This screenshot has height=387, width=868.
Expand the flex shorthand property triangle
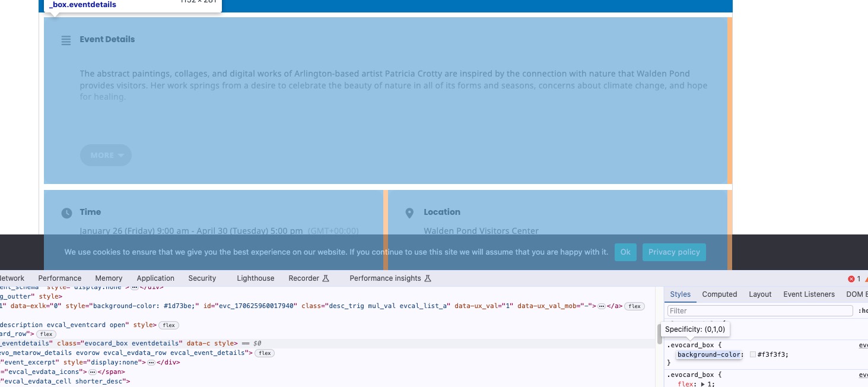[702, 385]
